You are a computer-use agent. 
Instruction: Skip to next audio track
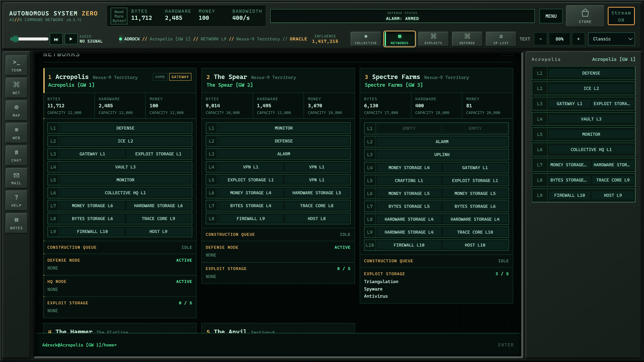[56, 39]
